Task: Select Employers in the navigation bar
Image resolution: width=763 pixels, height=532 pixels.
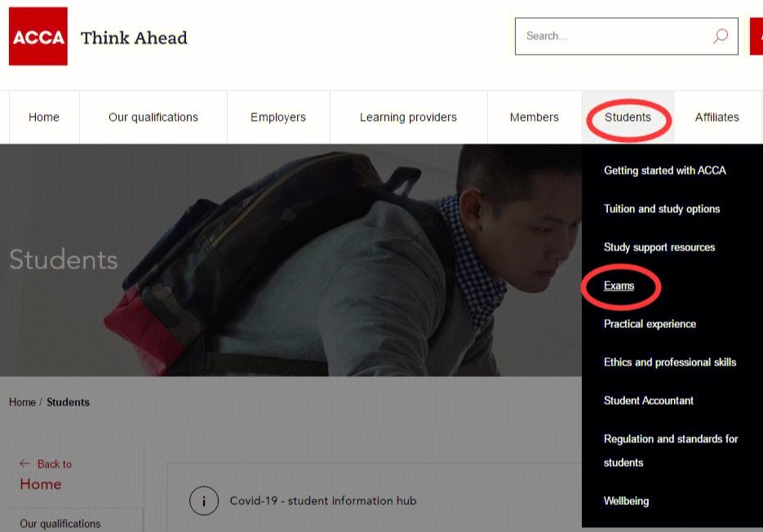Action: [278, 117]
